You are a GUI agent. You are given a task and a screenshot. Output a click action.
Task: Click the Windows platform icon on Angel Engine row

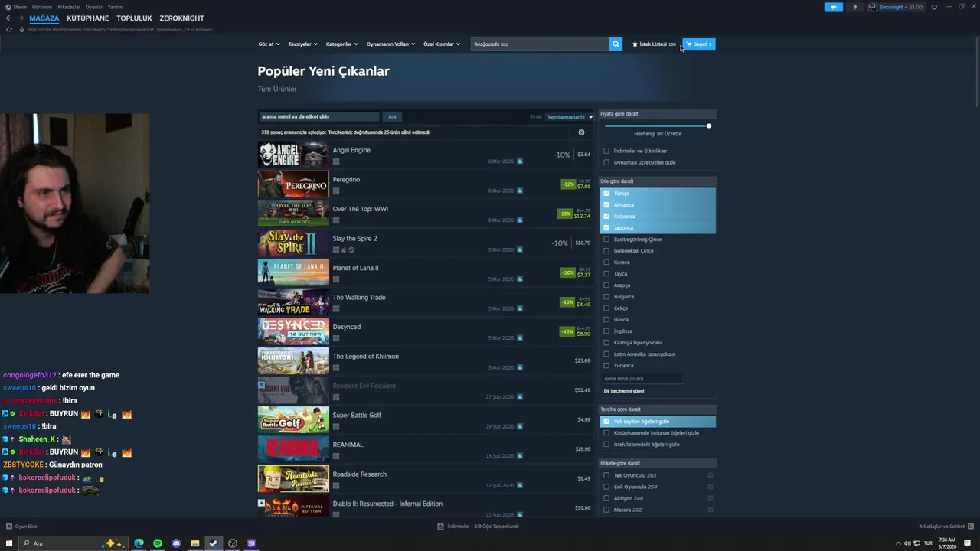(336, 161)
